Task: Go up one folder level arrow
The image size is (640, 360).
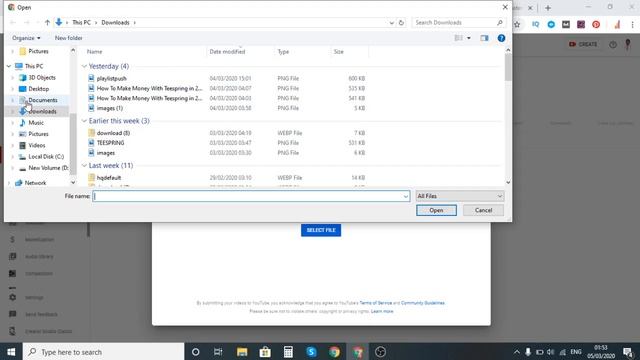Action: pos(47,22)
